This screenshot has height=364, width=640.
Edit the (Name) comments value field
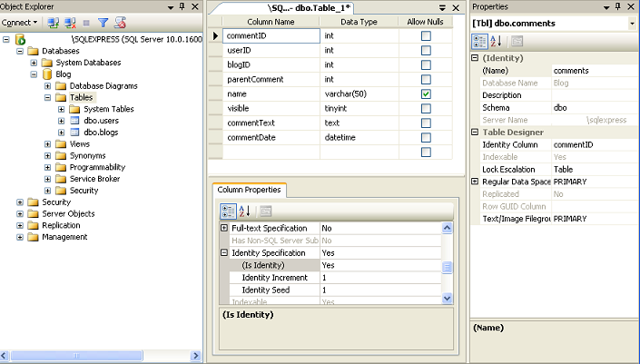point(595,71)
